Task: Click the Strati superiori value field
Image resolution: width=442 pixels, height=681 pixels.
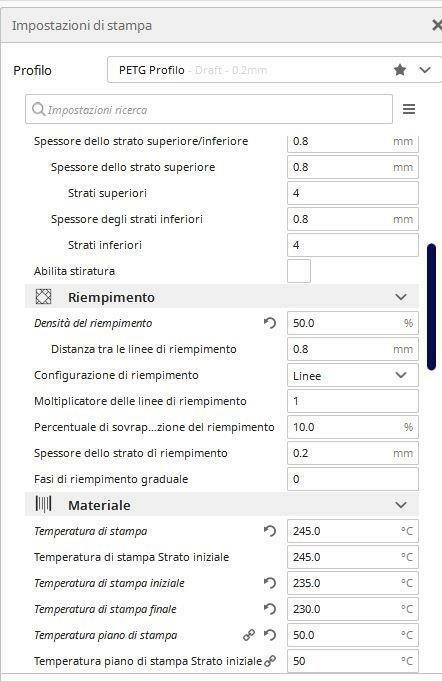Action: pos(353,193)
